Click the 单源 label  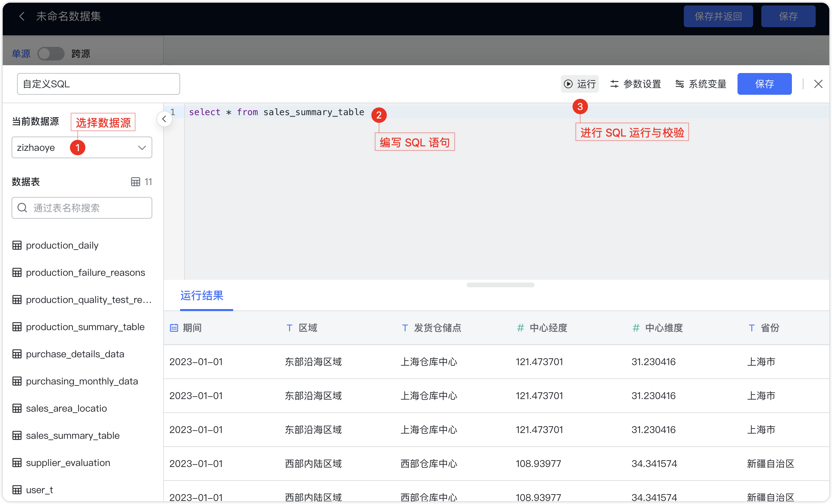point(21,54)
